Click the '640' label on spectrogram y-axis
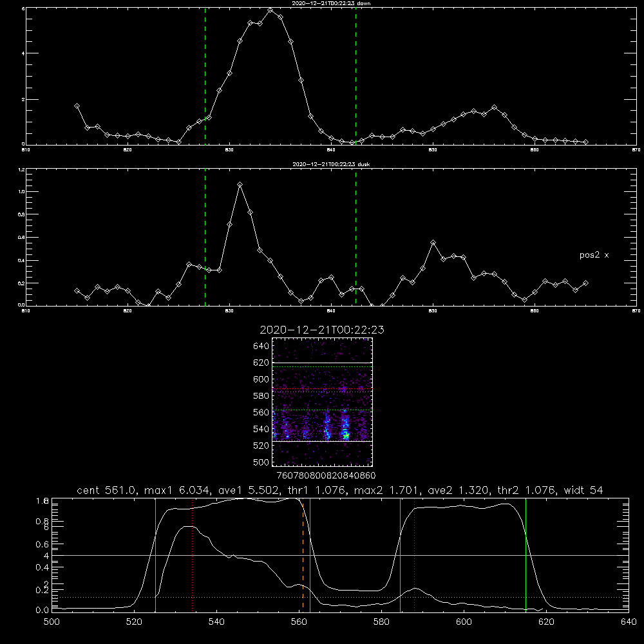 tap(261, 346)
